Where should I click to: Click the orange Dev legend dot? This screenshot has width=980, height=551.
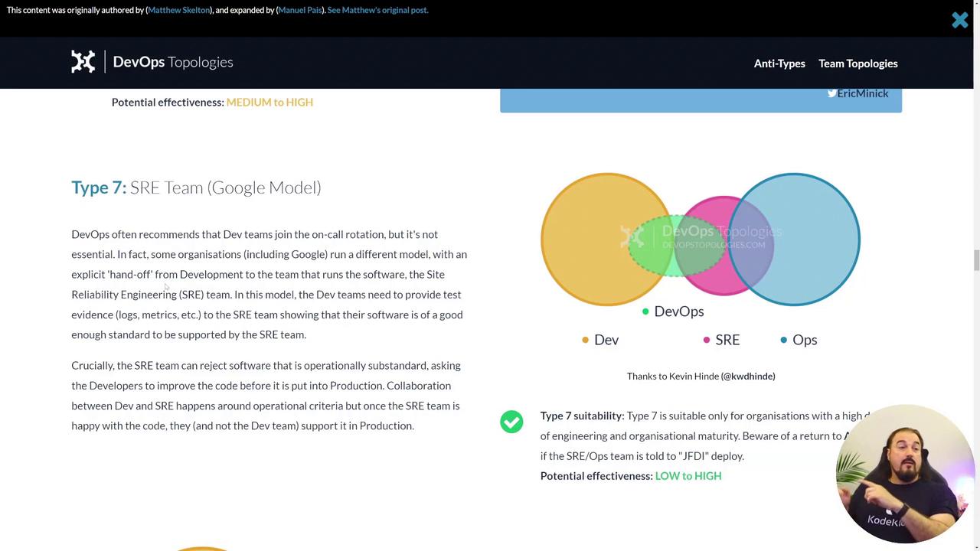(586, 340)
